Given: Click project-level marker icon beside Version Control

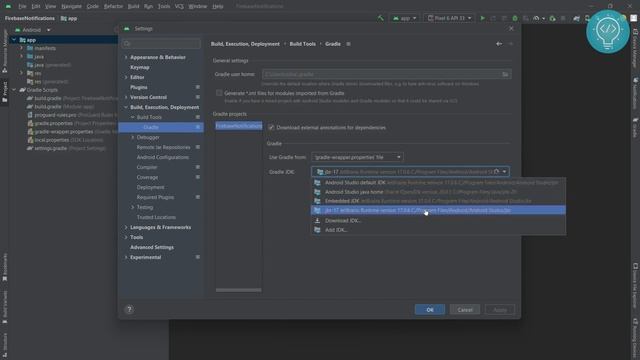Looking at the screenshot, I should click(198, 97).
